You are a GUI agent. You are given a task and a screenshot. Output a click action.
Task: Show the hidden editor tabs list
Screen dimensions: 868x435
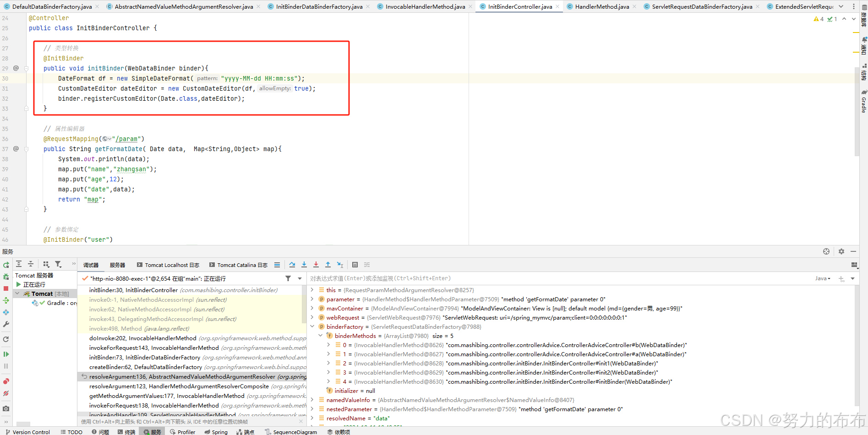click(841, 6)
